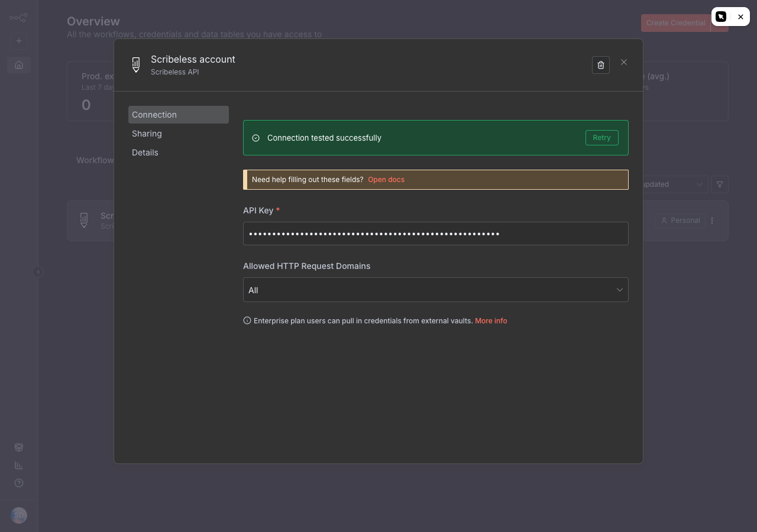Open the help question mark icon
757x532 pixels.
point(19,483)
